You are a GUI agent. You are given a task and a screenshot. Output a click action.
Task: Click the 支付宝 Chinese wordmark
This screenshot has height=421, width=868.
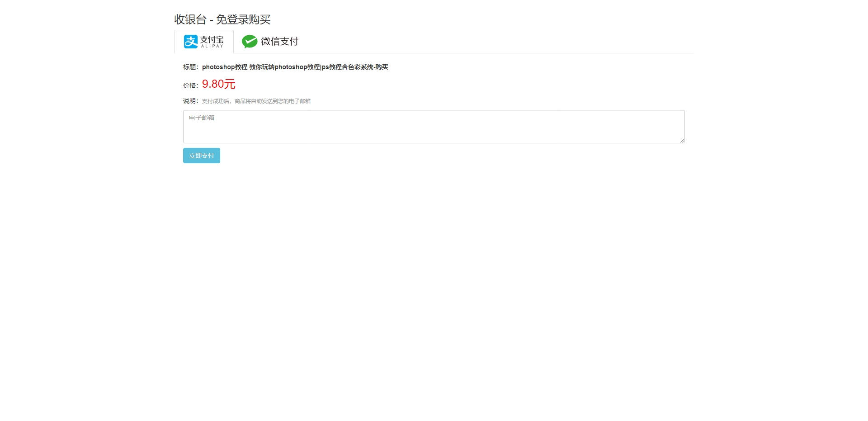pyautogui.click(x=212, y=39)
